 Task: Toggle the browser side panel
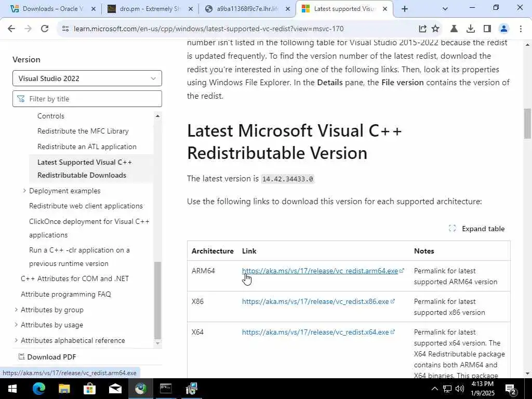(x=487, y=29)
